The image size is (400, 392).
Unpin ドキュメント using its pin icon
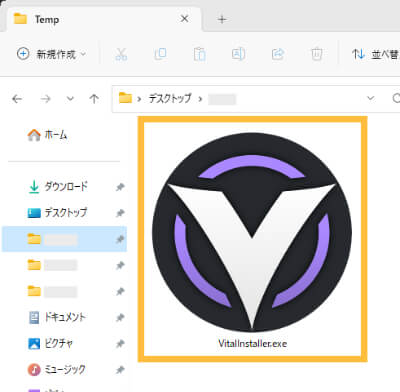(x=120, y=318)
